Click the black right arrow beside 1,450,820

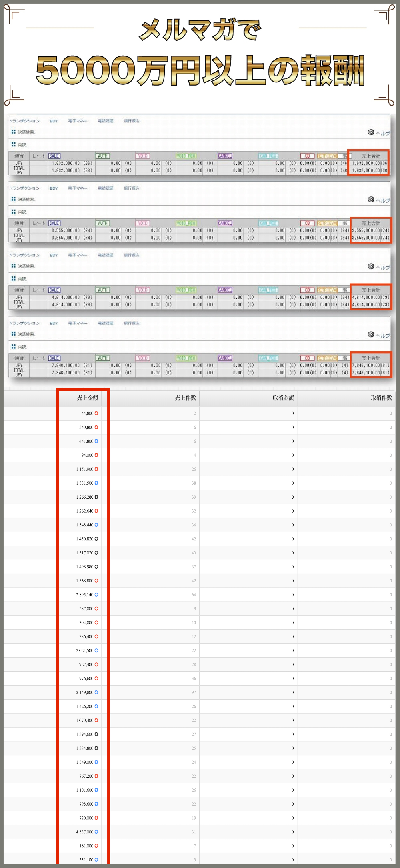point(96,539)
